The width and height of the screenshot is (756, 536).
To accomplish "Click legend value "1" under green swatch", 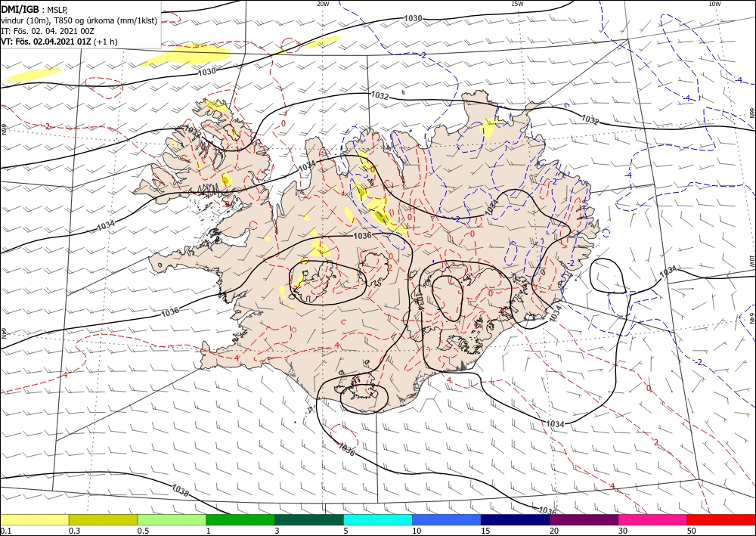I will (209, 531).
